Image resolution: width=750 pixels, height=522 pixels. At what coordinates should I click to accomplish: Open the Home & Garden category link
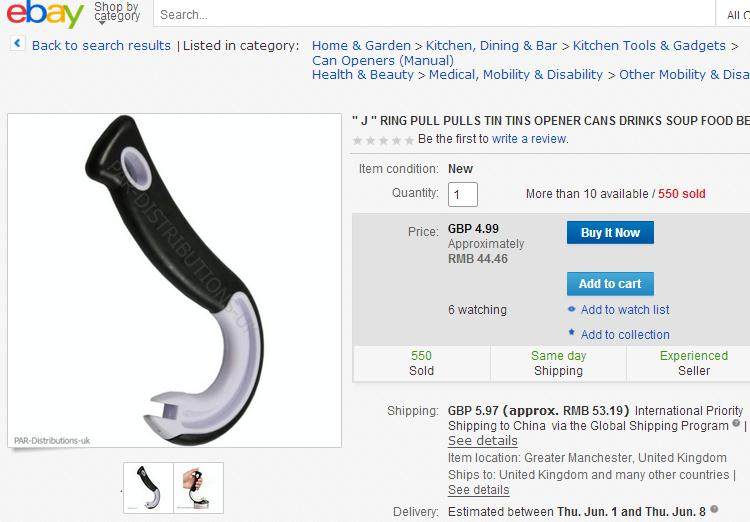click(361, 45)
